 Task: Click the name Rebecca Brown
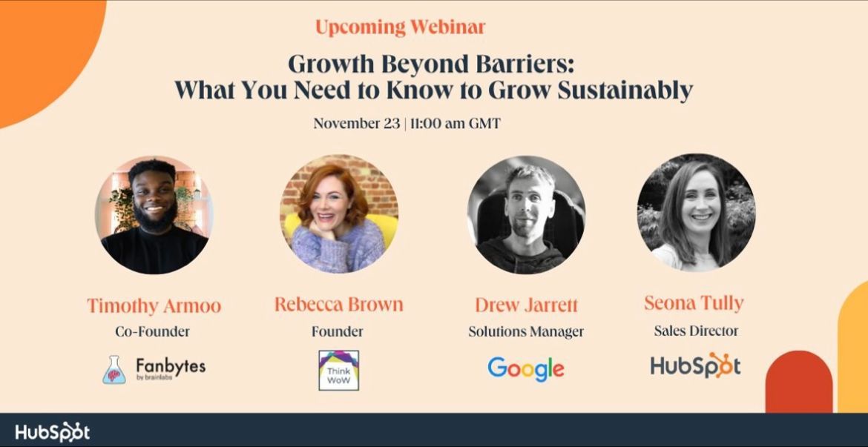click(339, 304)
